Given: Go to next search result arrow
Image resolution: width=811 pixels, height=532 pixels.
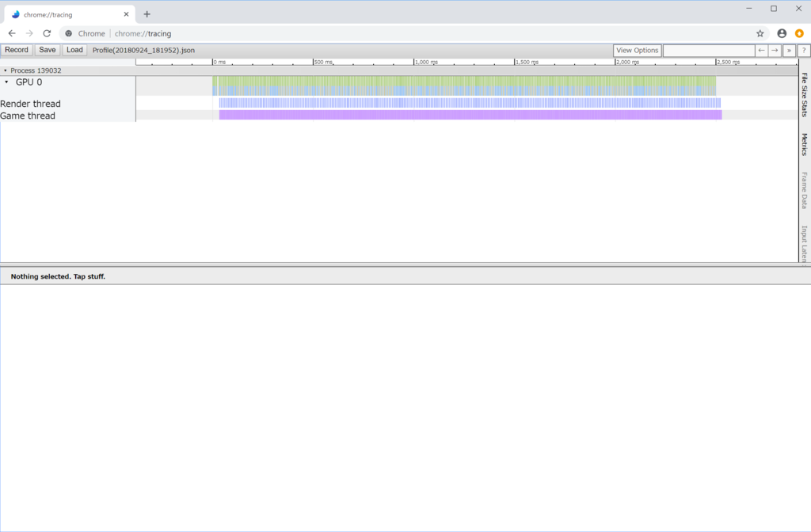Looking at the screenshot, I should (775, 51).
